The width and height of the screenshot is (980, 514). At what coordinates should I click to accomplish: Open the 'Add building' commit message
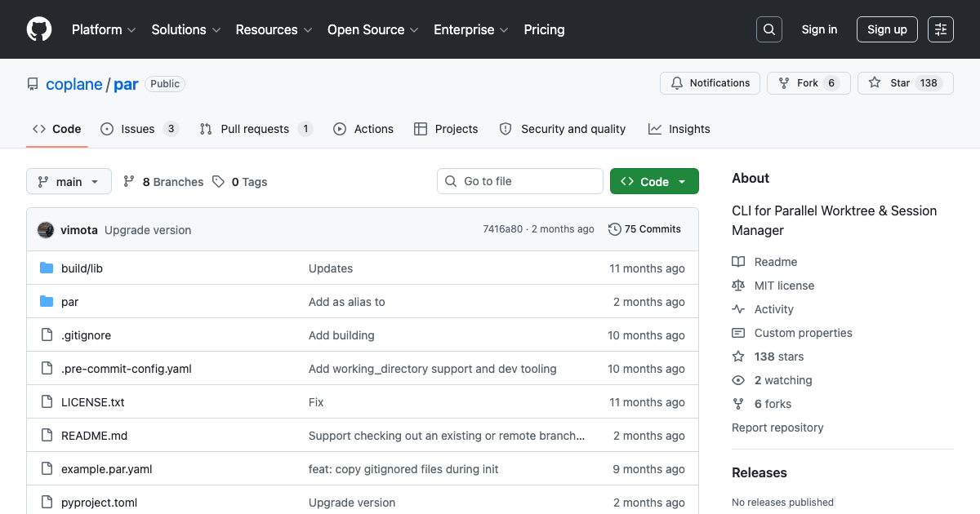pos(341,335)
